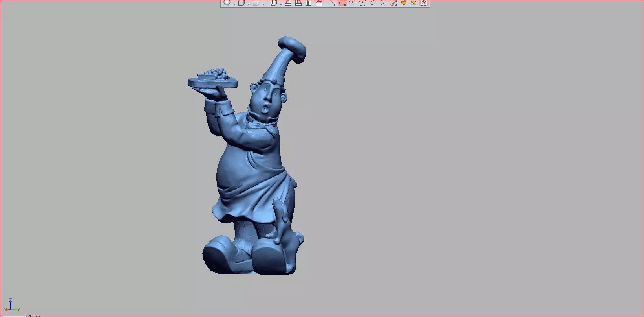Select the Polygon selection mode tool
The width and height of the screenshot is (644, 317).
362,3
